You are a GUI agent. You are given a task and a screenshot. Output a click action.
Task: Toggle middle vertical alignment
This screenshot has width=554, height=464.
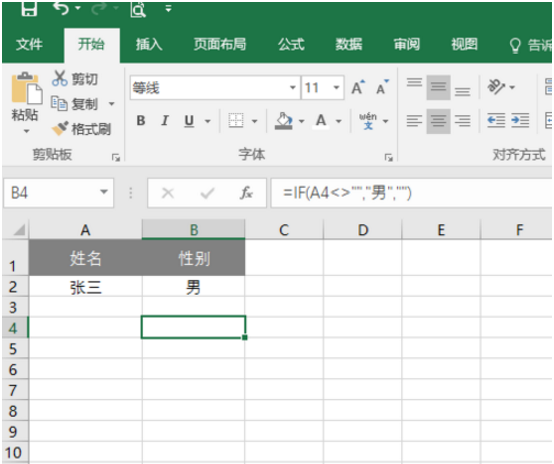click(x=438, y=88)
